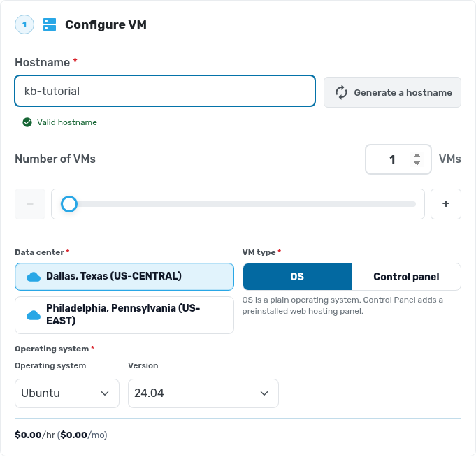Click the step 1 circle badge
Viewport: 476px width, 457px height.
(x=24, y=24)
